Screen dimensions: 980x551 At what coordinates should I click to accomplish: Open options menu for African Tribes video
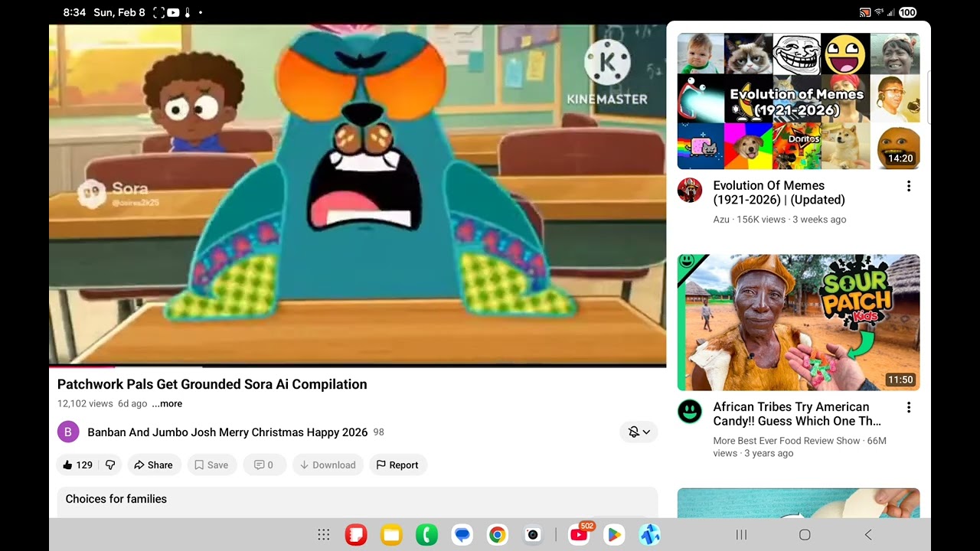[909, 408]
